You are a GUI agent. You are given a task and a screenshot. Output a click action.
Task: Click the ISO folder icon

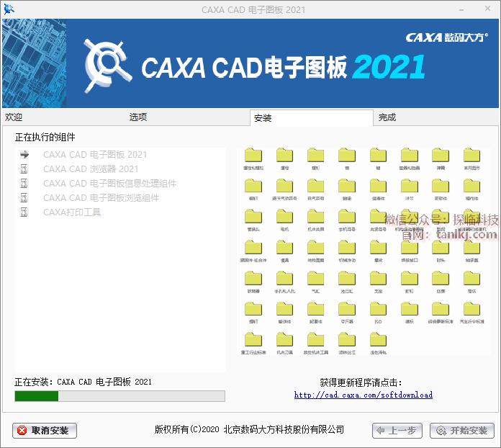pos(378,309)
